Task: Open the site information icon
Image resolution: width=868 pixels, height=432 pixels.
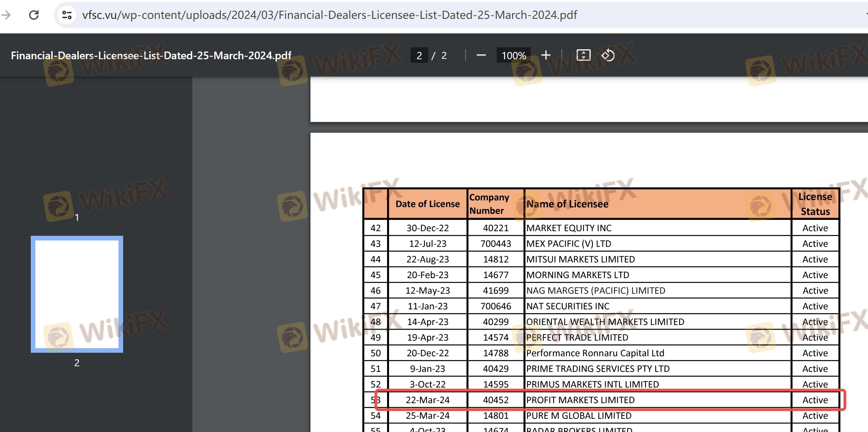Action: [67, 15]
